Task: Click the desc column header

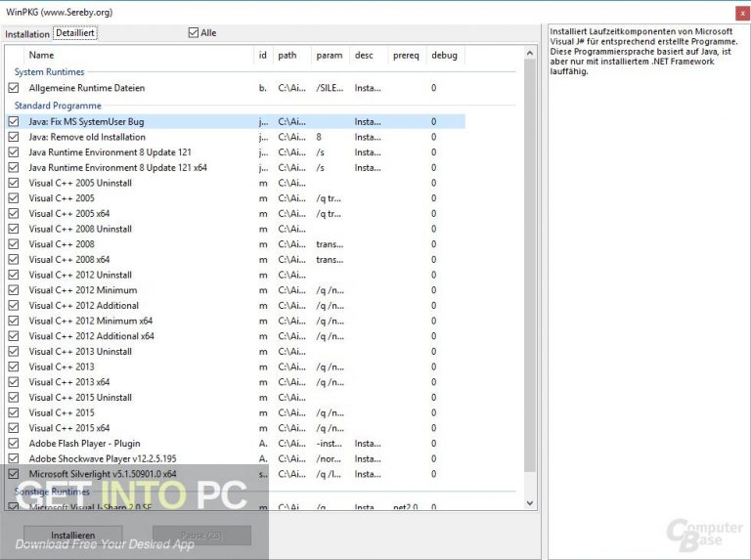Action: [369, 55]
